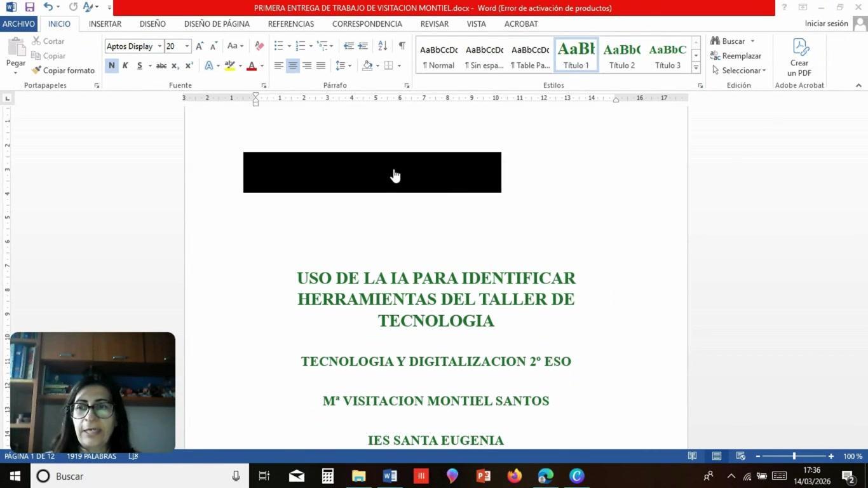The height and width of the screenshot is (488, 868).
Task: Open the font size dropdown showing 20
Action: point(187,46)
